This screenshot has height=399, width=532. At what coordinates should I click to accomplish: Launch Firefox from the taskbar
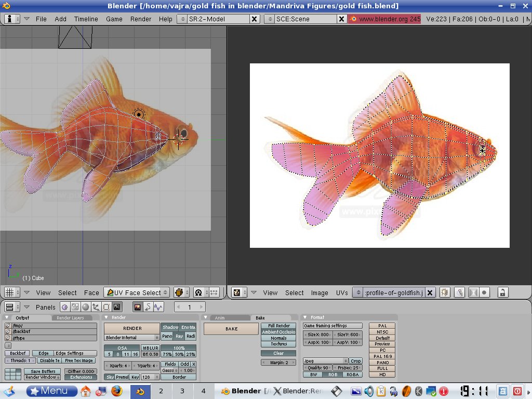[117, 391]
